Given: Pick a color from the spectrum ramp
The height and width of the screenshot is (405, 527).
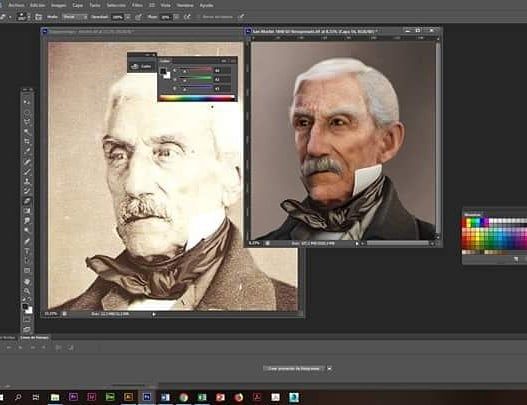Looking at the screenshot, I should pyautogui.click(x=197, y=98).
